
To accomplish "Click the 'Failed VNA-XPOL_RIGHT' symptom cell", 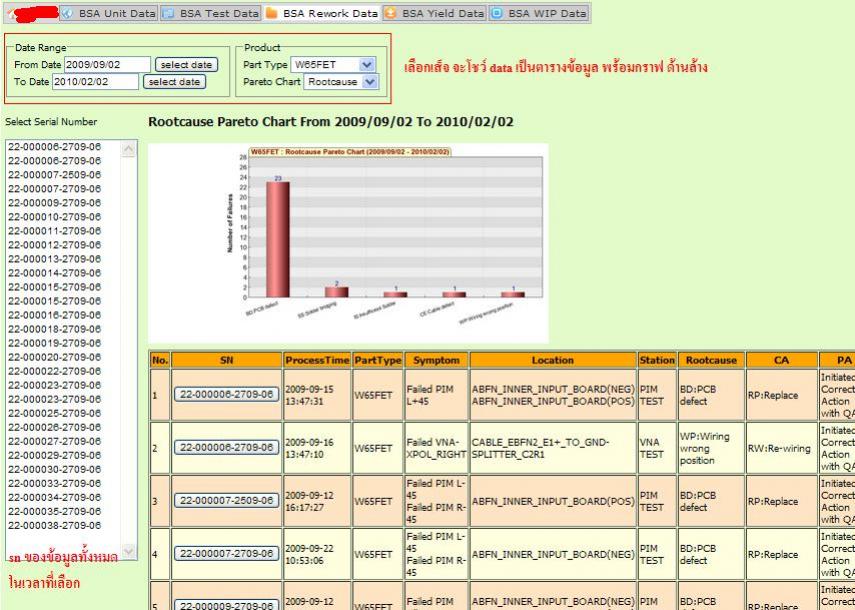I will pyautogui.click(x=436, y=448).
